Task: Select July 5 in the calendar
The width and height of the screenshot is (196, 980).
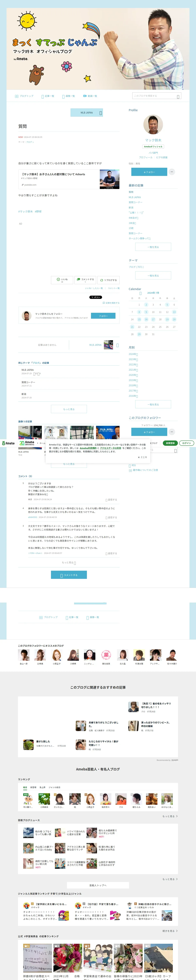Action: (x=167, y=305)
